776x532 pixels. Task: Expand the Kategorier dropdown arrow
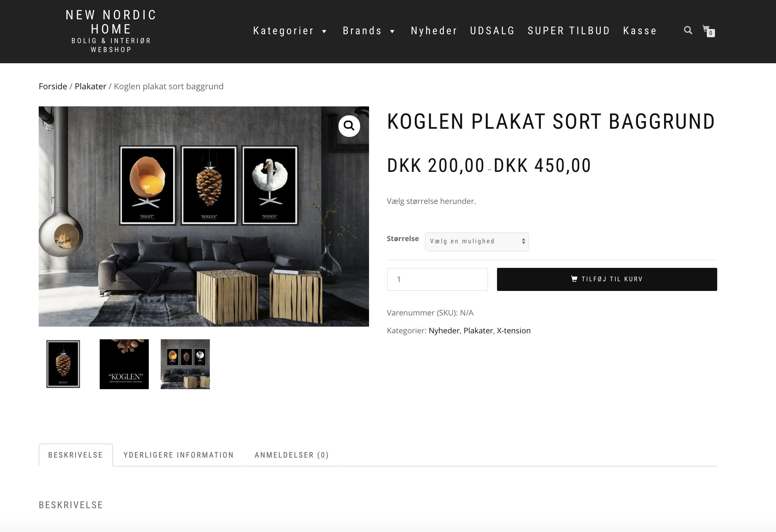(324, 31)
